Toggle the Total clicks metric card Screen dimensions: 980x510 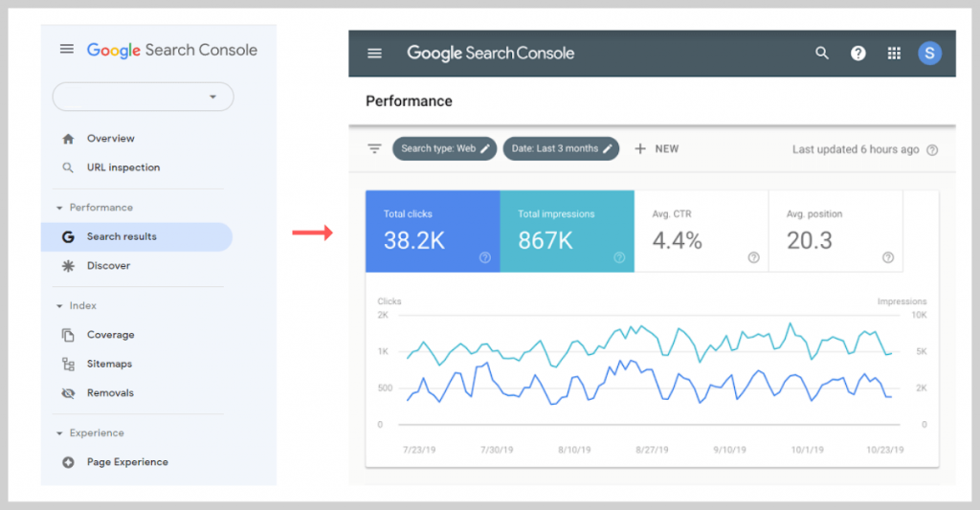[433, 232]
